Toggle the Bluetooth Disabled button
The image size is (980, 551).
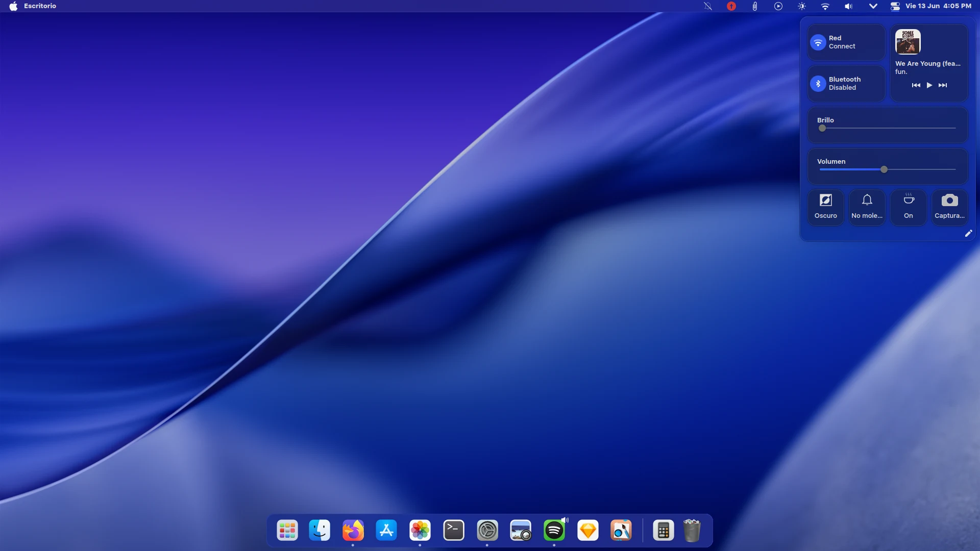click(846, 83)
